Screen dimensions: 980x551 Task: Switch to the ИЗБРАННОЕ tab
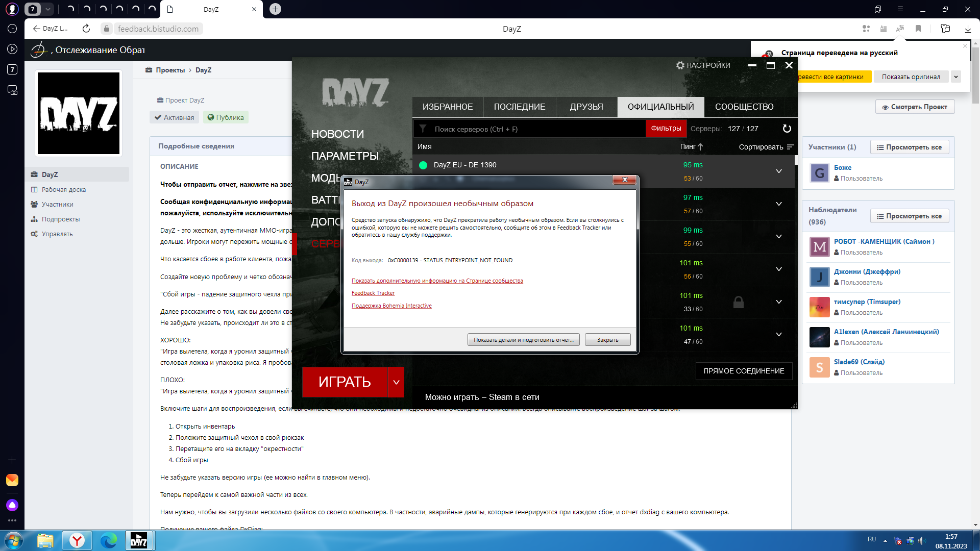448,107
